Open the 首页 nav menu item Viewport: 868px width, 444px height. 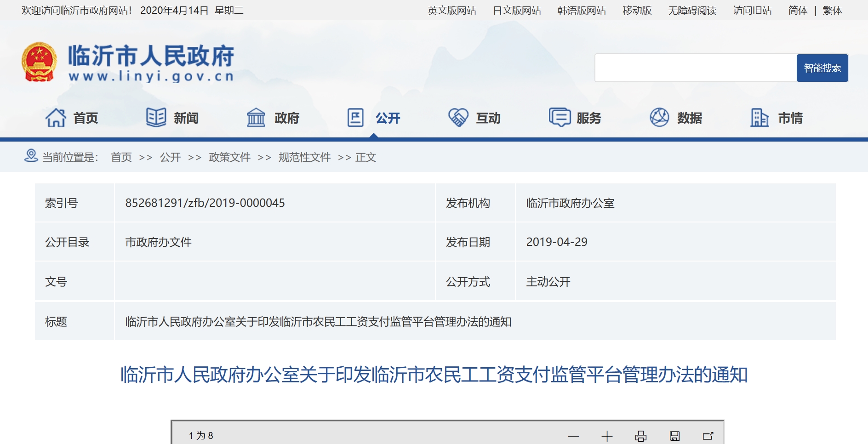(86, 118)
